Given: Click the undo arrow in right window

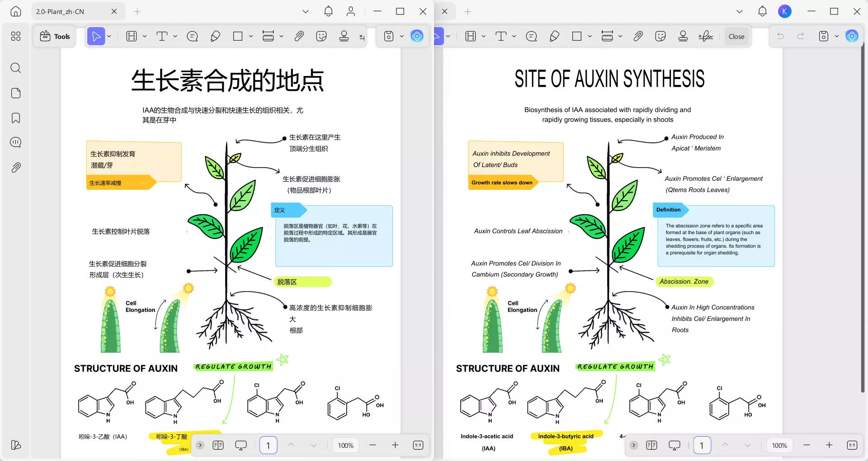Looking at the screenshot, I should tap(780, 36).
